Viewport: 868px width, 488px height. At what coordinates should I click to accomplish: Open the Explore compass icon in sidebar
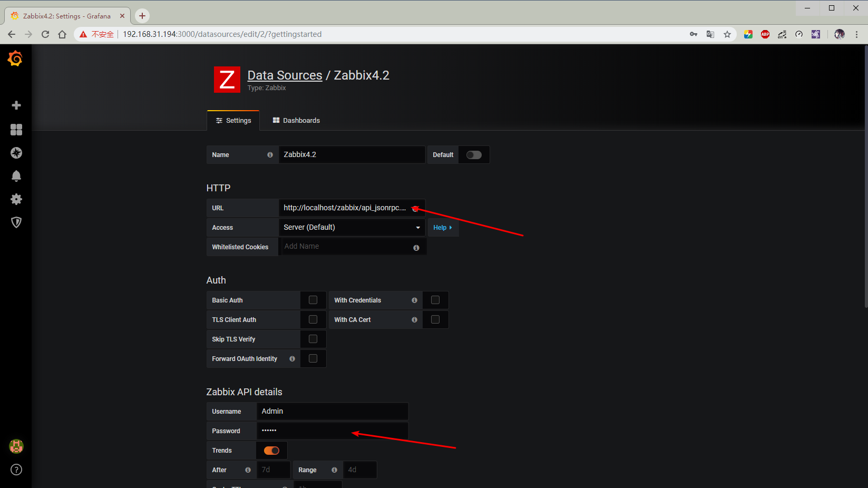tap(16, 153)
